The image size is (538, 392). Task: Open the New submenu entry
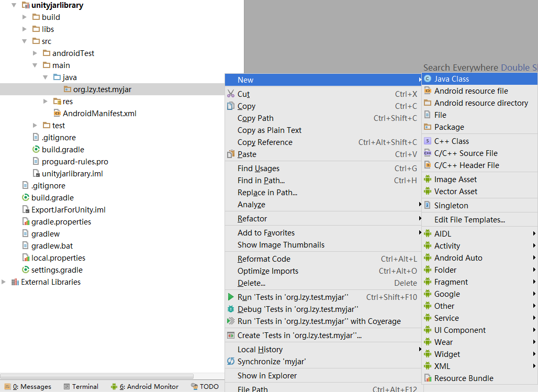(x=323, y=80)
